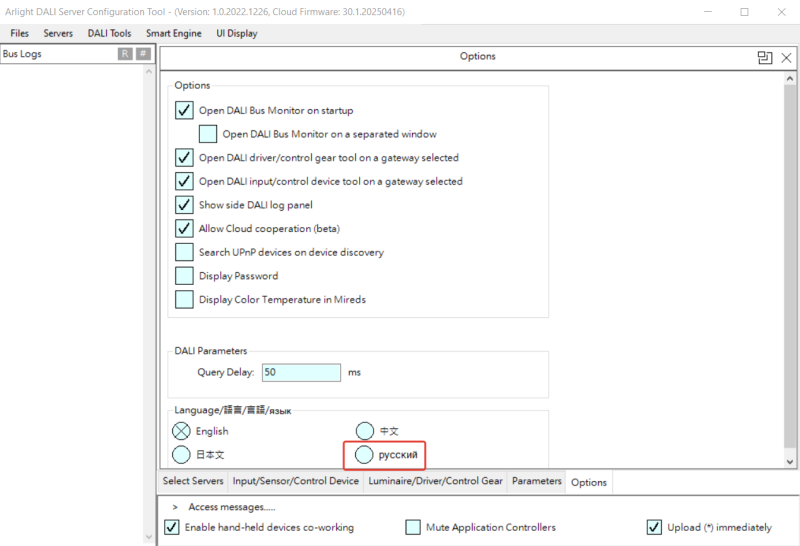Click Options panel scrollbar up arrow
Viewport: 800px width, 546px height.
tap(790, 79)
